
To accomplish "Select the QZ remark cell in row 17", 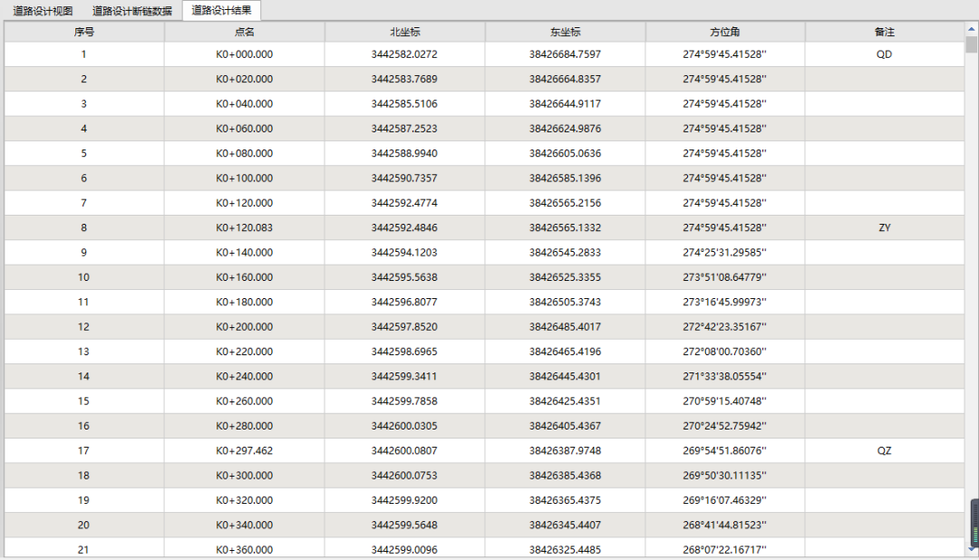I will pos(884,450).
